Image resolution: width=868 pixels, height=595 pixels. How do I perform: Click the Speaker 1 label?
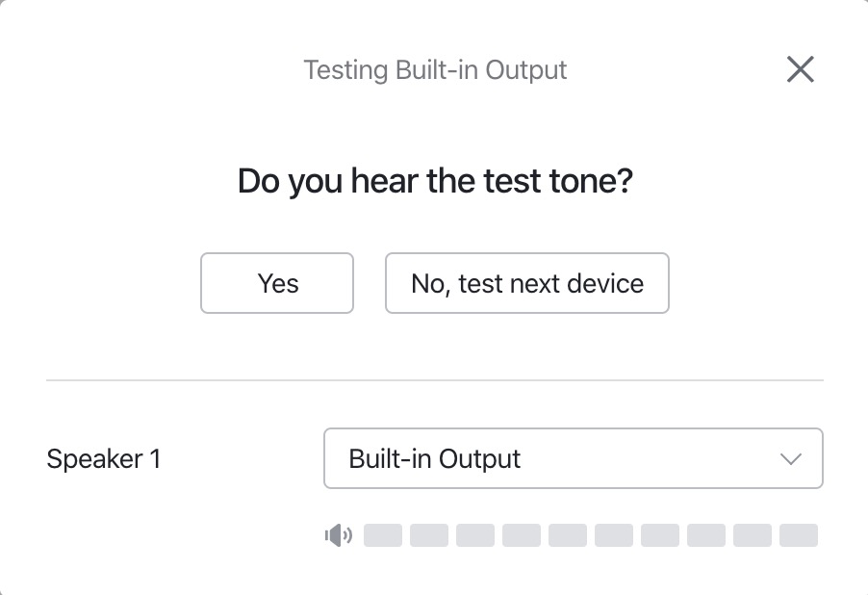pyautogui.click(x=104, y=459)
